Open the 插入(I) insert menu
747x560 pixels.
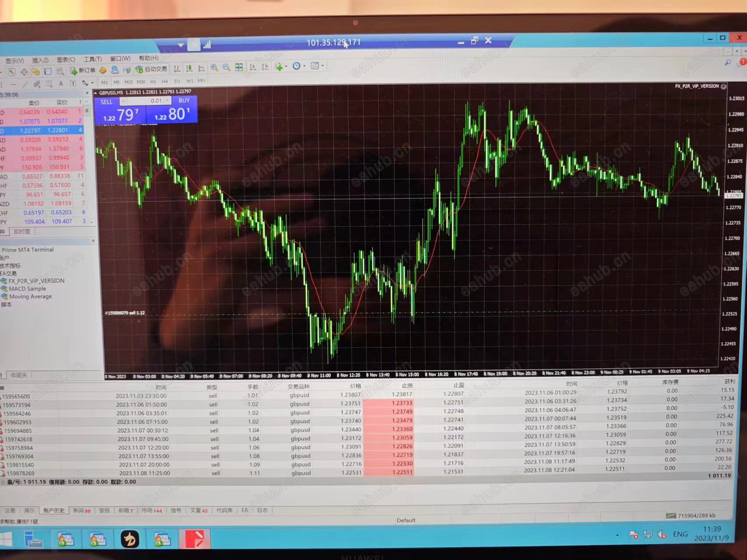point(40,60)
